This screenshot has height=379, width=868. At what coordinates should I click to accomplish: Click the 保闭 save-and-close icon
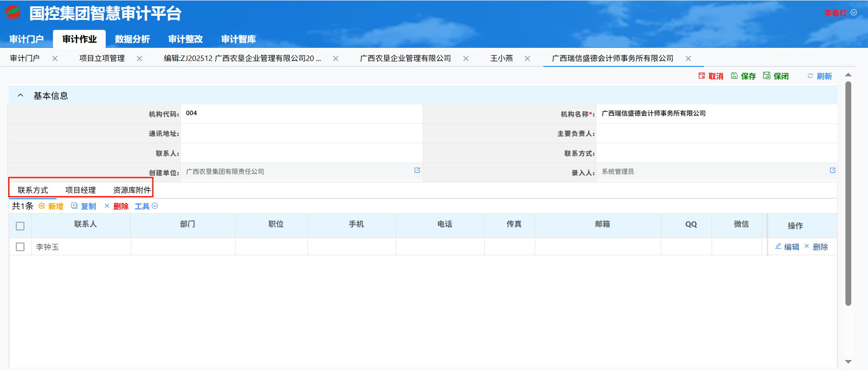point(776,76)
